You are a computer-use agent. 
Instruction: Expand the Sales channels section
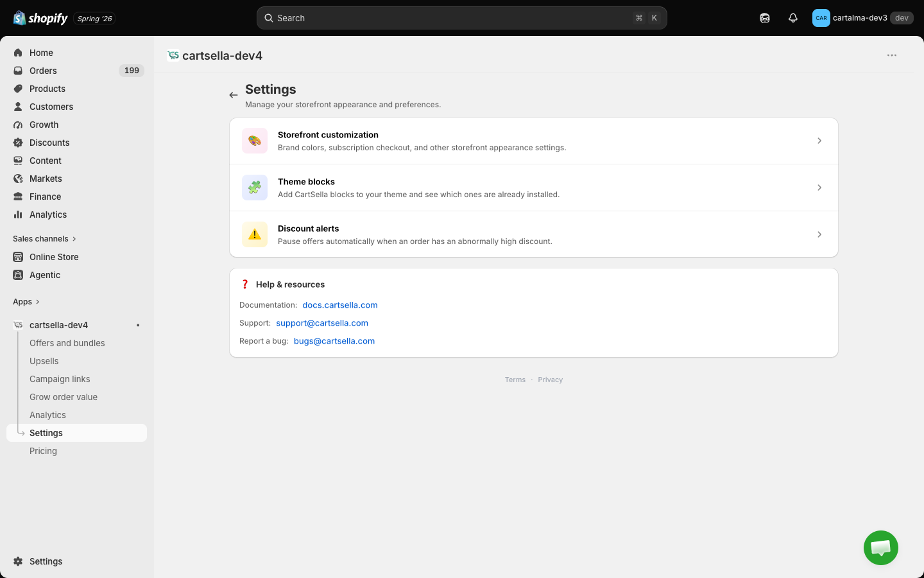44,239
